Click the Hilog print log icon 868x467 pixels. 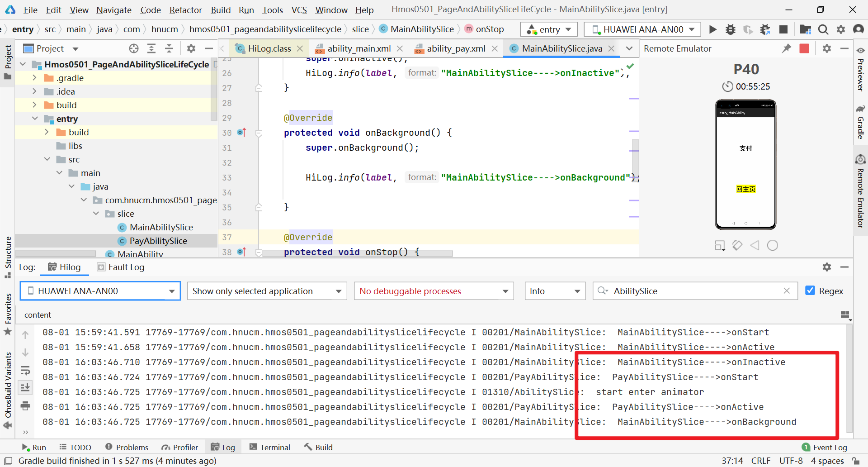coord(25,405)
